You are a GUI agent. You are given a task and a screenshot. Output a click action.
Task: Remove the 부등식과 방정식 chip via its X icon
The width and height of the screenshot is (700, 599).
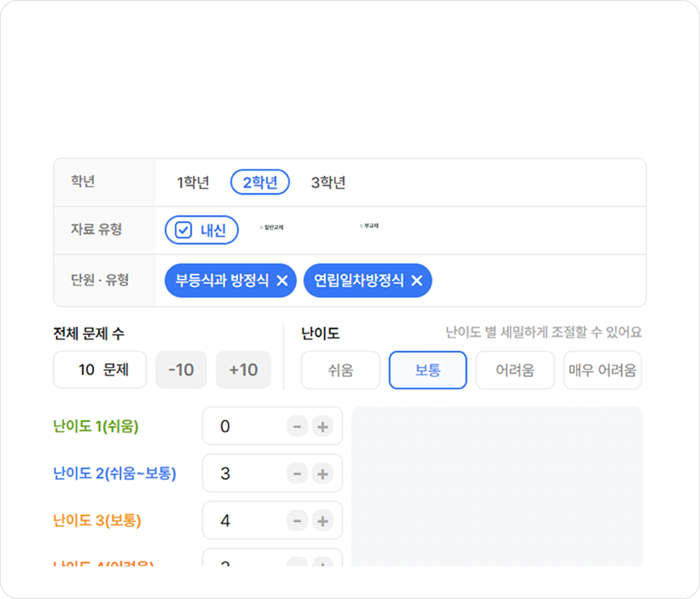point(281,280)
